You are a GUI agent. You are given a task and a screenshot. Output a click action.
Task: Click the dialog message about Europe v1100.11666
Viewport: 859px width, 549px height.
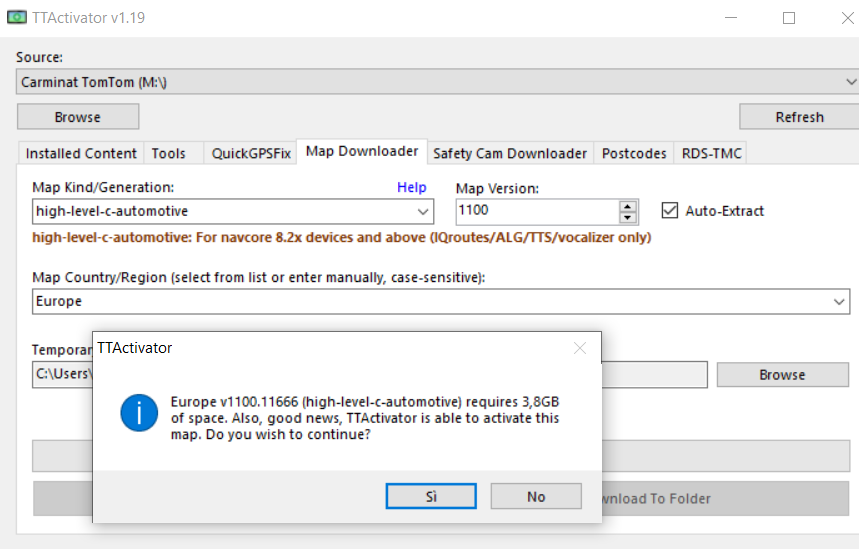[x=365, y=418]
